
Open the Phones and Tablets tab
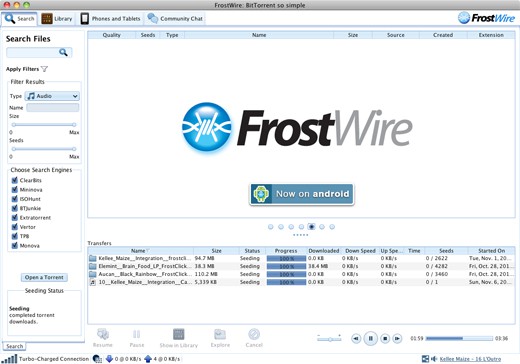click(x=110, y=19)
